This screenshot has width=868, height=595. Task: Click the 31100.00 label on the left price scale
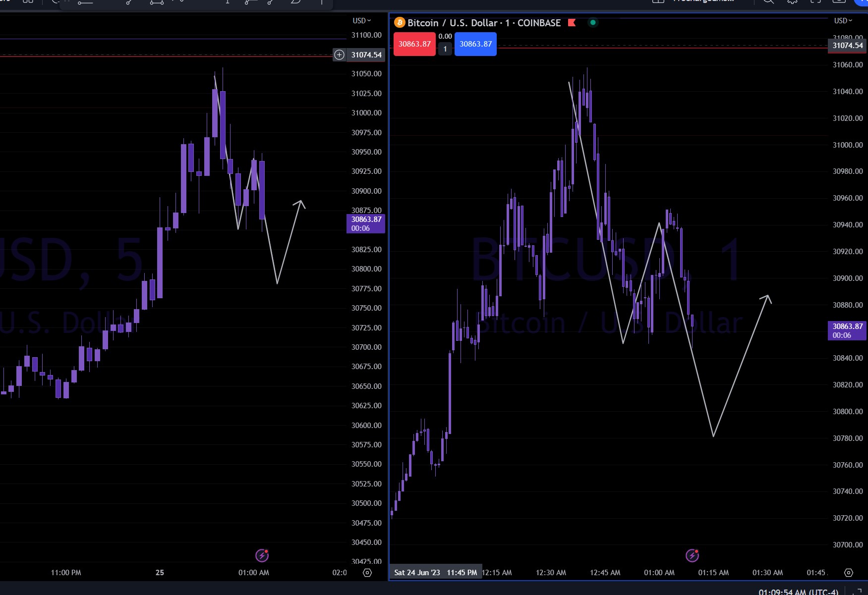[x=366, y=35]
